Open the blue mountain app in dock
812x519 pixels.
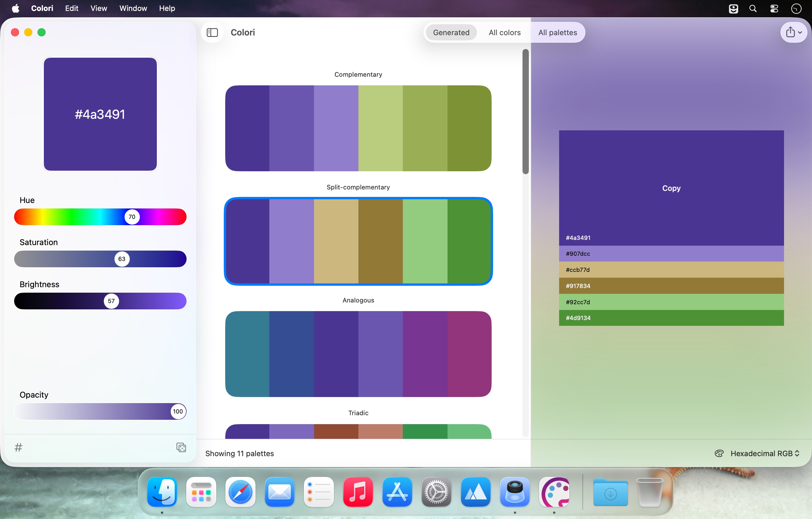[475, 492]
